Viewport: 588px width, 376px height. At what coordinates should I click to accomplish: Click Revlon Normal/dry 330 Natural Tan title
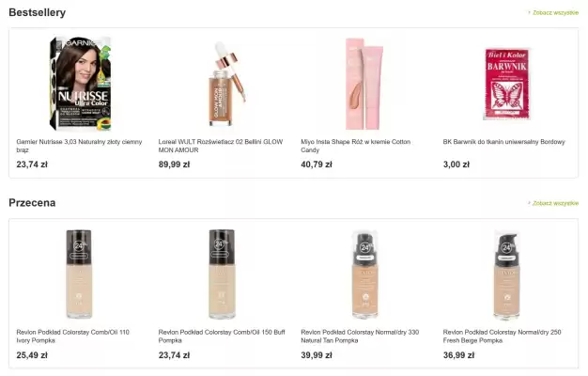click(x=360, y=337)
